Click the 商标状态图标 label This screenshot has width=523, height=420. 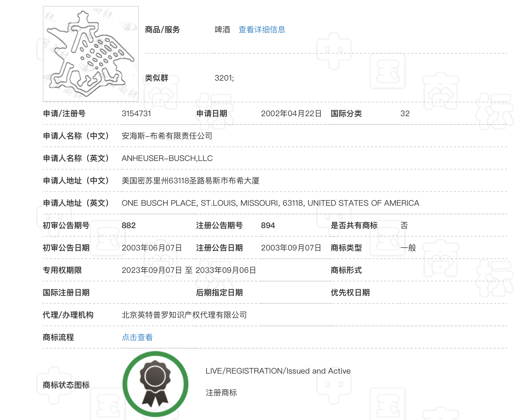click(x=66, y=385)
